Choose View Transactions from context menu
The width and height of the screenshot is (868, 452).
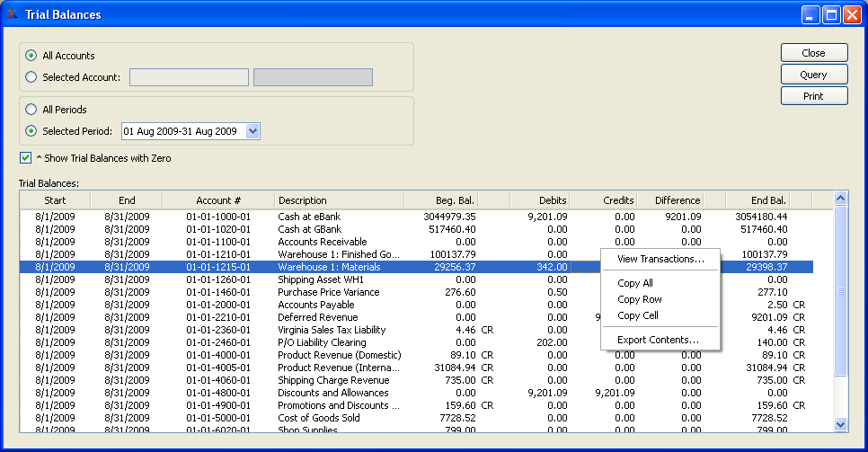[x=660, y=259]
